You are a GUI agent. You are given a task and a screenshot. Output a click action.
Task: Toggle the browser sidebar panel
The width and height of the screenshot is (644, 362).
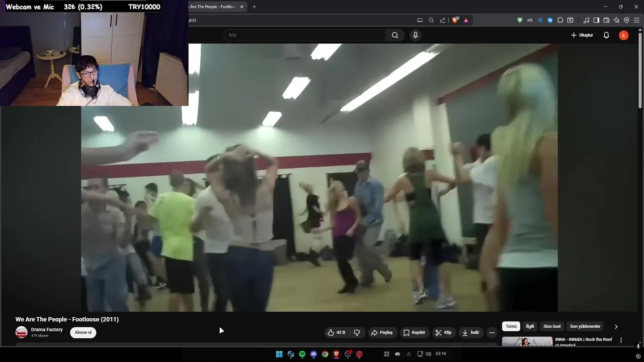596,20
